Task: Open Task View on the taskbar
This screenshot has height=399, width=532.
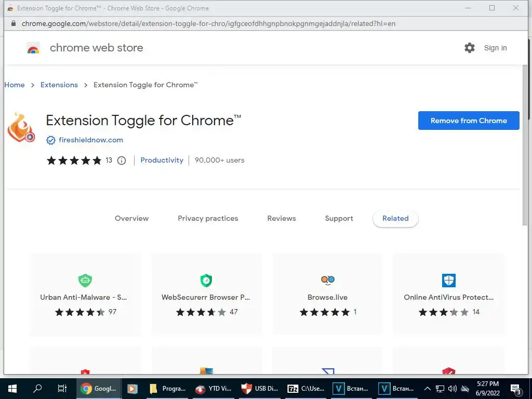Action: pos(62,389)
